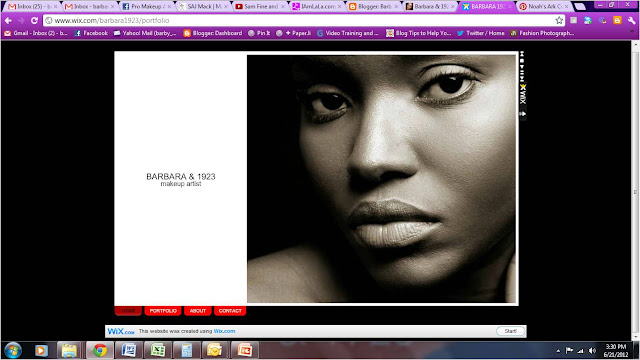Click the blue globe extension icon in toolbar
This screenshot has height=360, width=640.
pyautogui.click(x=588, y=20)
